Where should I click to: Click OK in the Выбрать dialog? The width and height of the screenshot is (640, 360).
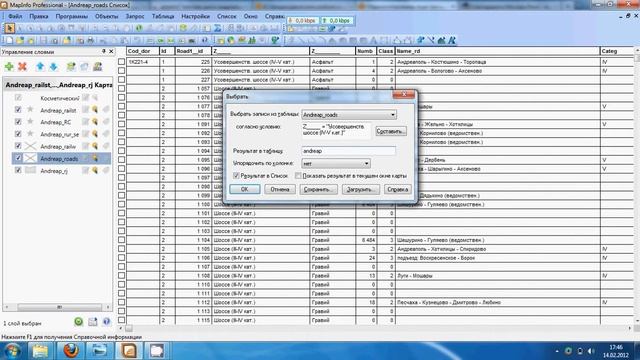click(244, 189)
